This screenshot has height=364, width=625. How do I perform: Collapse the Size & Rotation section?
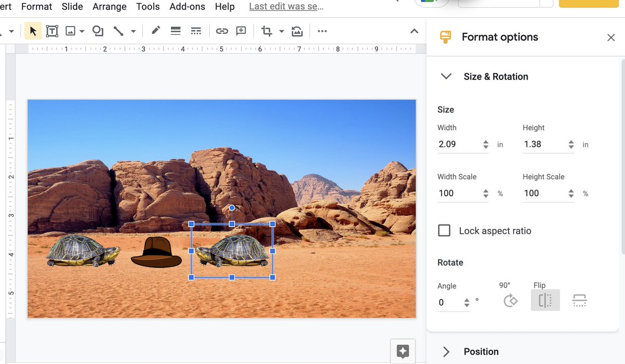coord(446,76)
